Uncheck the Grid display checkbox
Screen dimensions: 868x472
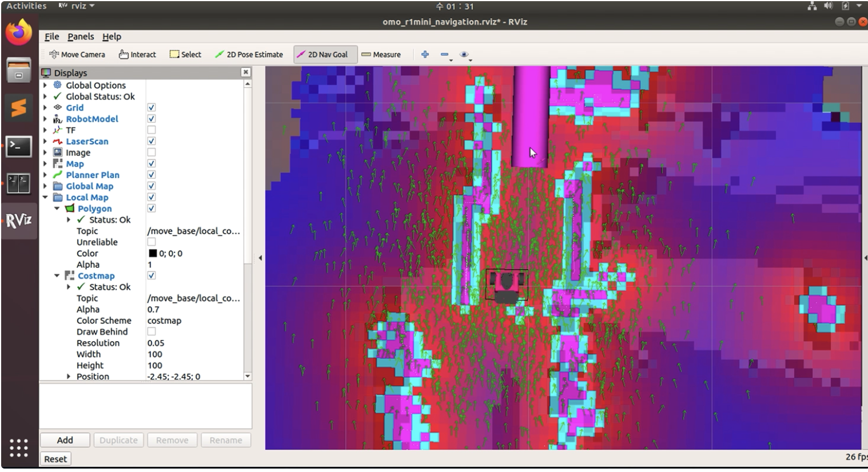pos(152,107)
